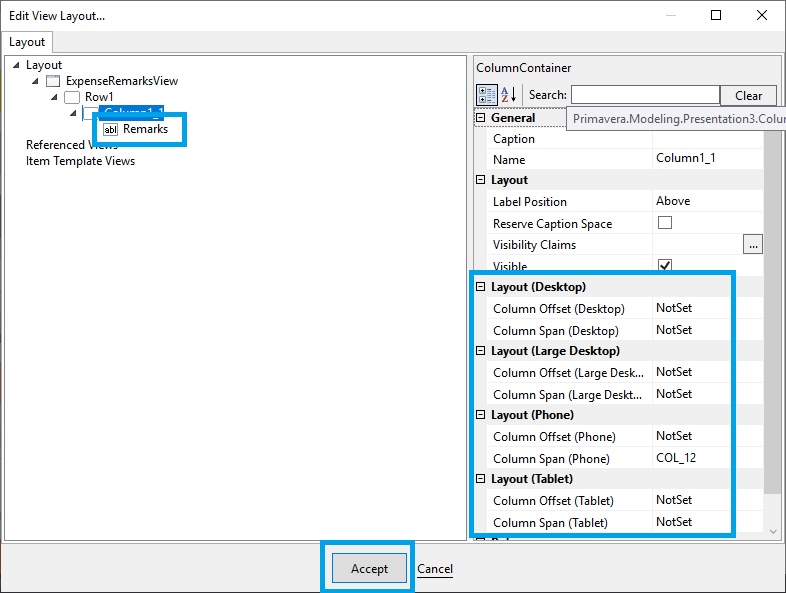
Task: Collapse Layout (Phone) category
Action: click(x=480, y=415)
